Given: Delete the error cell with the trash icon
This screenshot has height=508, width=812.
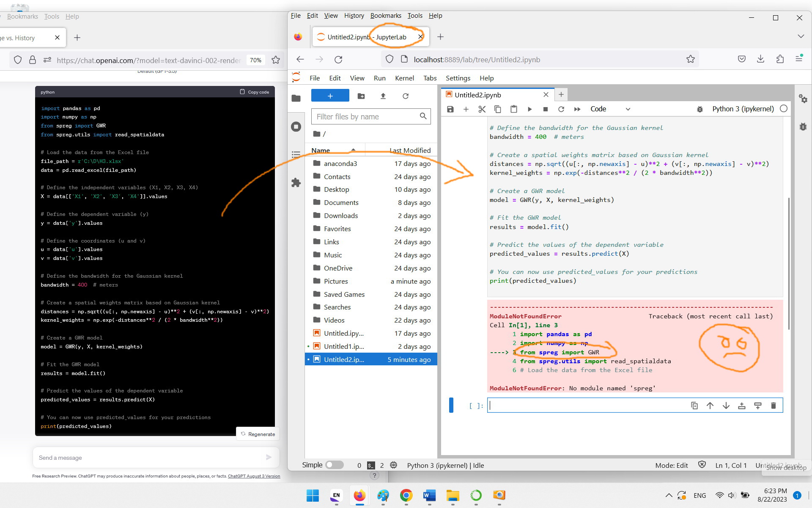Looking at the screenshot, I should [774, 405].
